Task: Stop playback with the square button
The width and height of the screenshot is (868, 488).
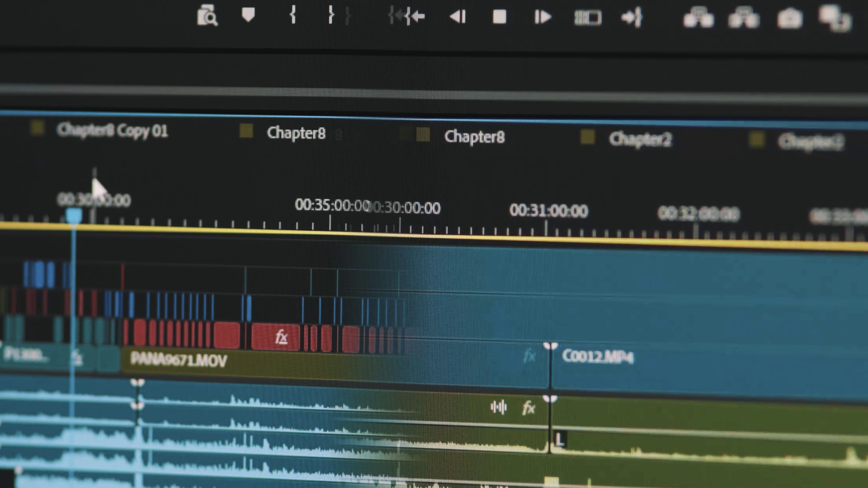Action: pos(500,17)
